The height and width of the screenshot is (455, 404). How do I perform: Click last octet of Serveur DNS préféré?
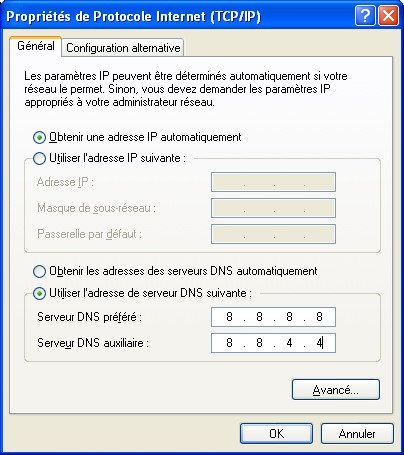pyautogui.click(x=319, y=317)
